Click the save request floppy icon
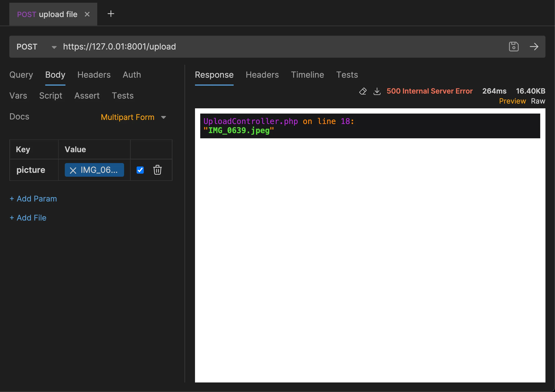Image resolution: width=555 pixels, height=392 pixels. 513,47
